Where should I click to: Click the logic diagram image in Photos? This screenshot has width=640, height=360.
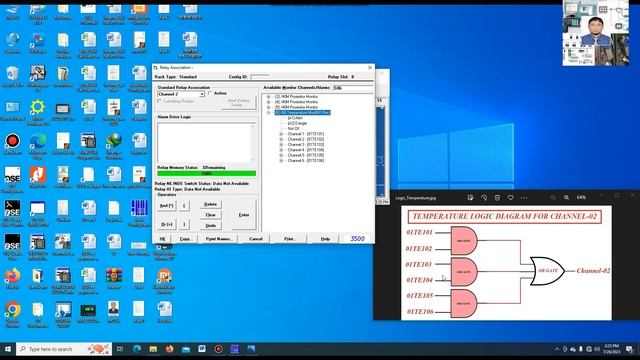click(506, 263)
